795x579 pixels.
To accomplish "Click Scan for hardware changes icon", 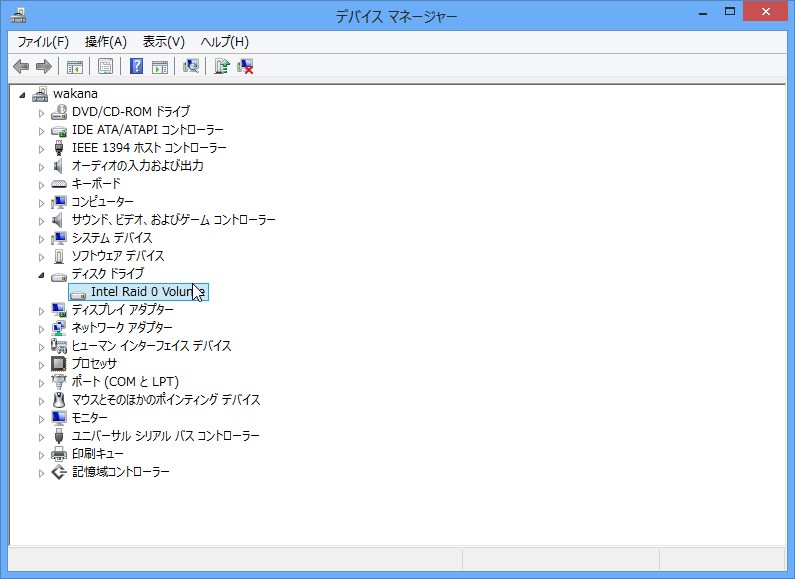I will tap(190, 66).
